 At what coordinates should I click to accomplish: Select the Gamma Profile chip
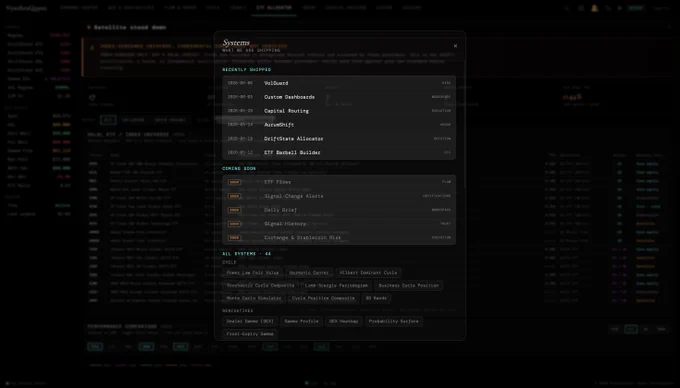[301, 321]
